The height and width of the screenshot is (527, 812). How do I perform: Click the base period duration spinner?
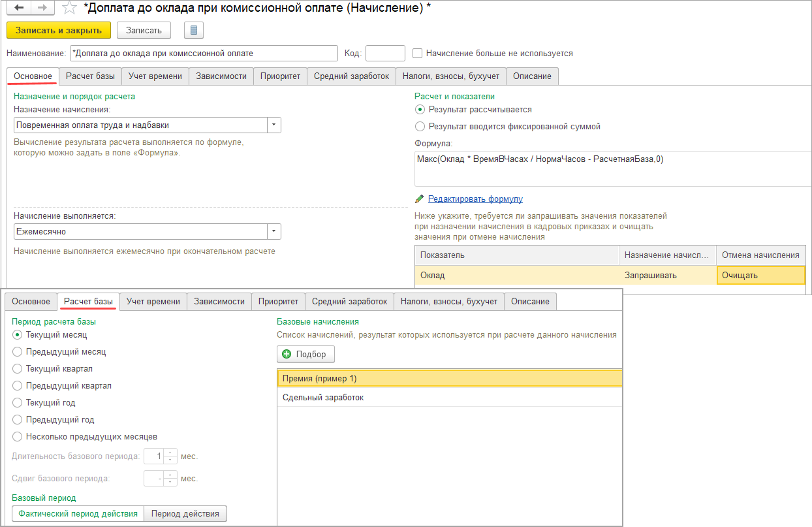[x=170, y=456]
